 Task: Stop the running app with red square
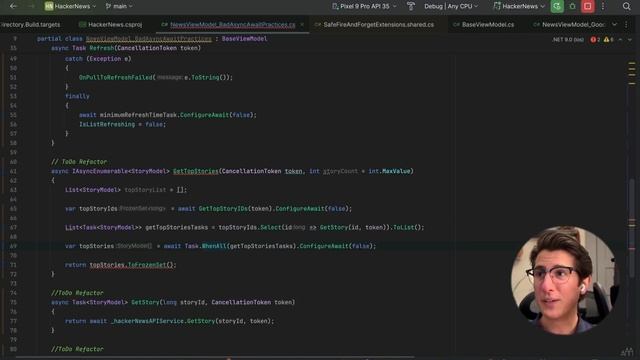(588, 6)
